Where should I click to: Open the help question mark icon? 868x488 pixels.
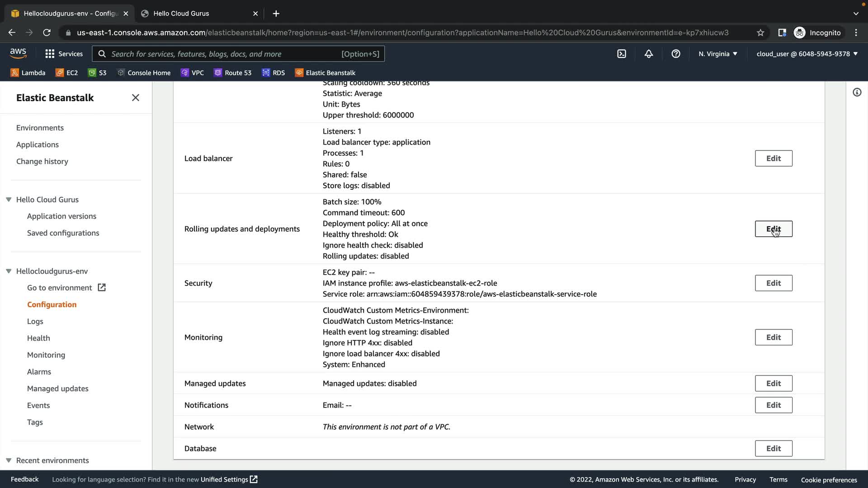676,54
